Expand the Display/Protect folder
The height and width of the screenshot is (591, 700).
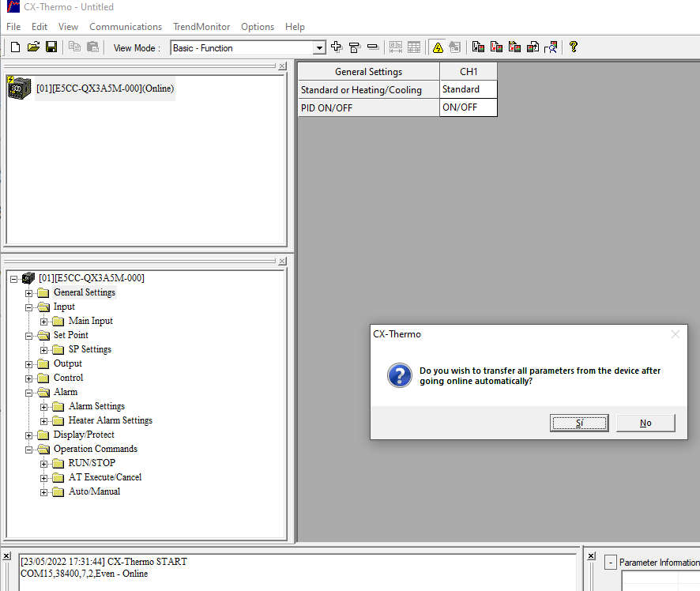pos(28,435)
